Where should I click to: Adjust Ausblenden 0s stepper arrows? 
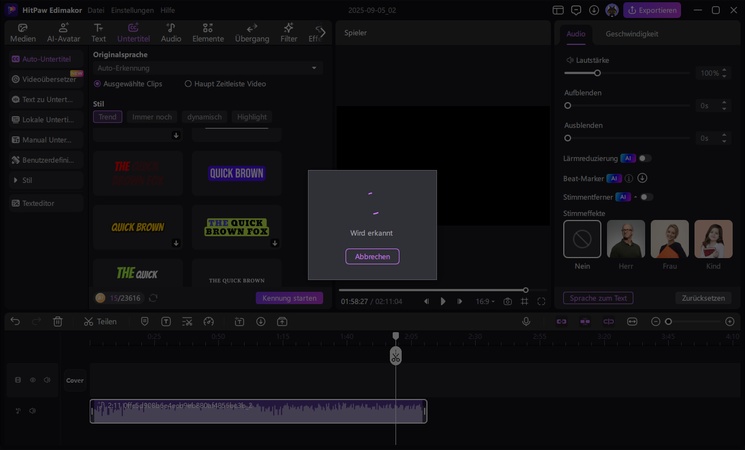click(x=724, y=138)
